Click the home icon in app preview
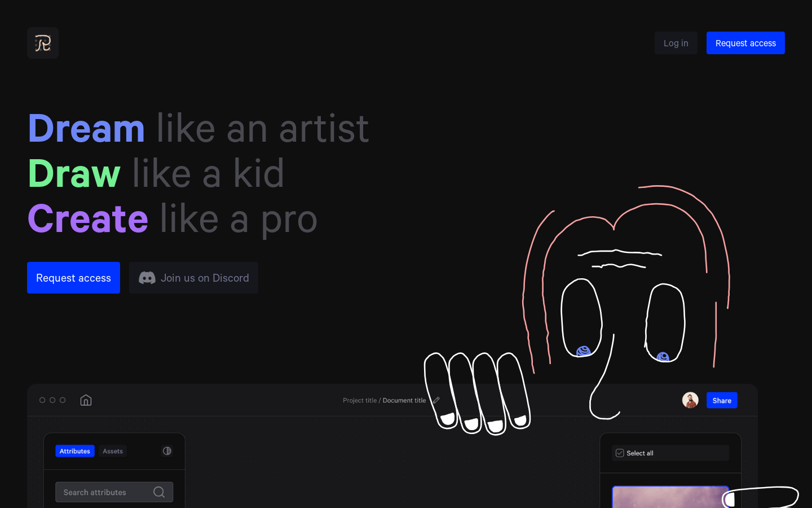The image size is (812, 508). tap(86, 400)
